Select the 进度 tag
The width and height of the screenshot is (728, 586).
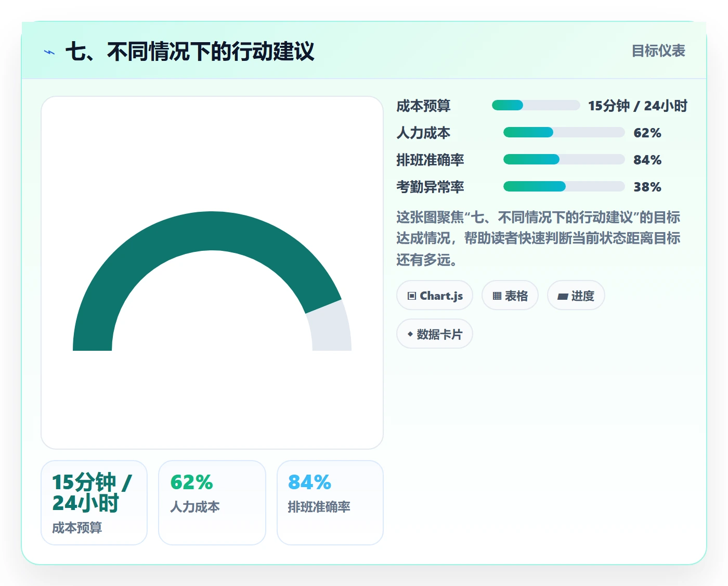tap(576, 296)
